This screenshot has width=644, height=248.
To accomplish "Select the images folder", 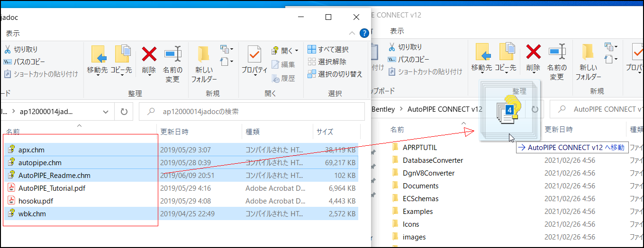I will [x=414, y=237].
